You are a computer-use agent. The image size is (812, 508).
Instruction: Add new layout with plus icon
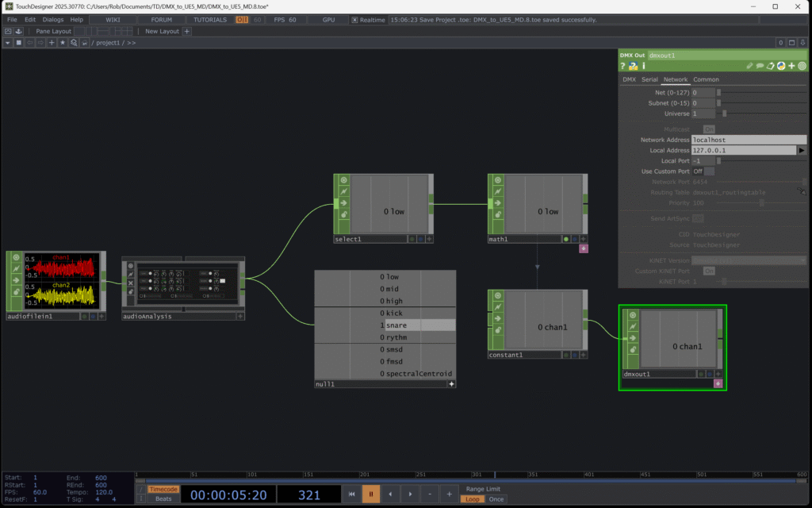click(187, 31)
